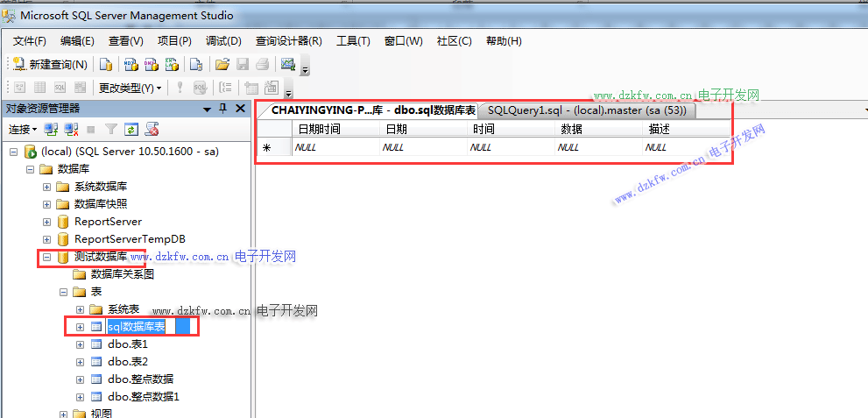Refresh the Object Explorer tree

(x=131, y=130)
